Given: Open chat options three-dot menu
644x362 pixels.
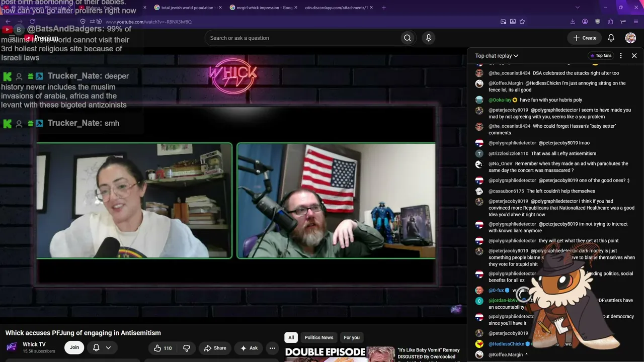Looking at the screenshot, I should click(621, 56).
